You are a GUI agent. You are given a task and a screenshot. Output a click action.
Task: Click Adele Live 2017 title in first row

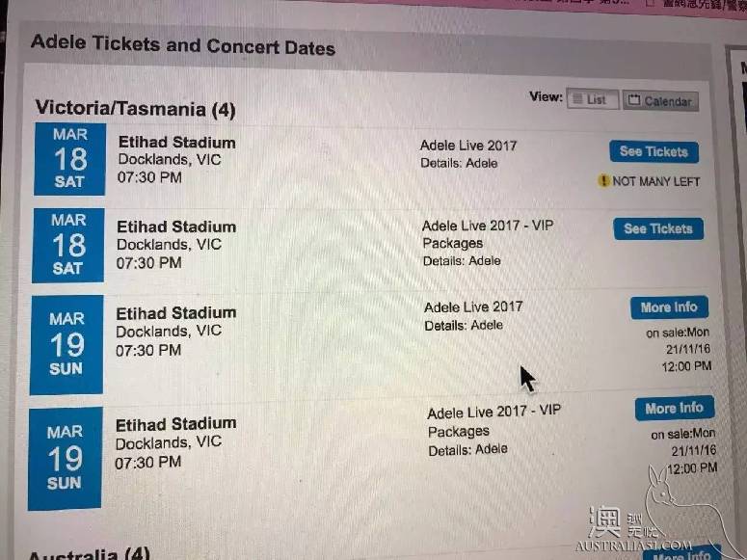point(468,146)
